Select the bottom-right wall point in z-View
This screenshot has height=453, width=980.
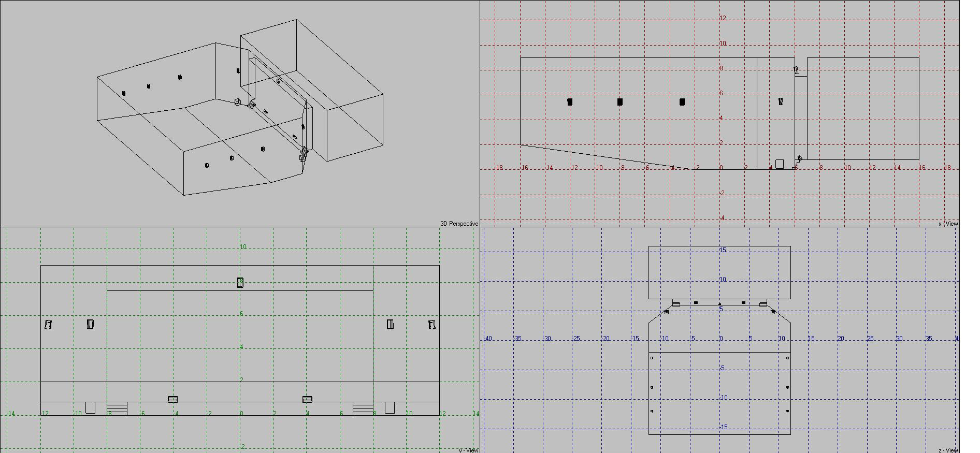(788, 411)
